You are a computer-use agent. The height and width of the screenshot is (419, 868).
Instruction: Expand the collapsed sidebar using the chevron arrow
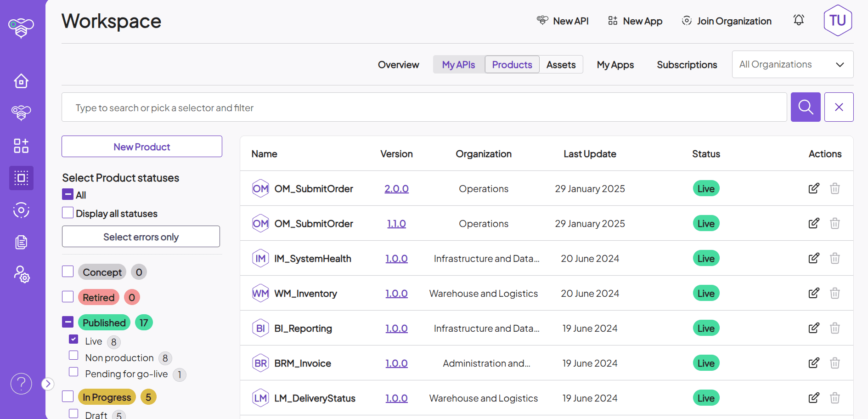pos(47,383)
